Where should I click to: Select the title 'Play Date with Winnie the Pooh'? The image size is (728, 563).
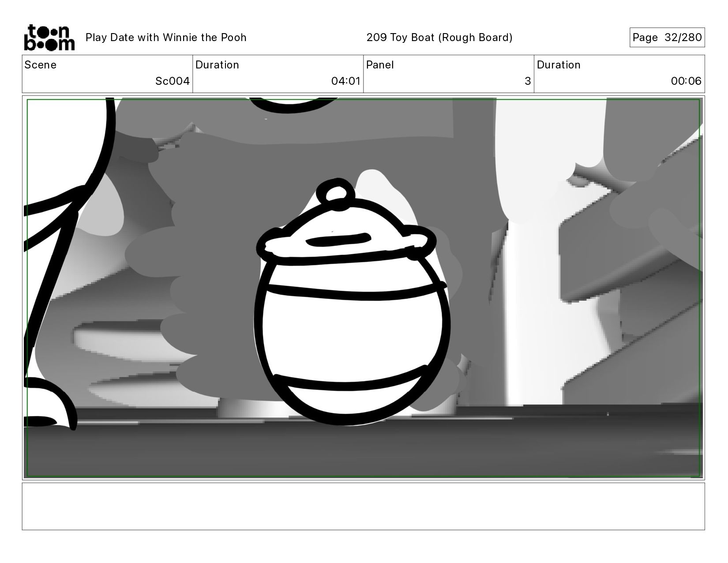166,38
